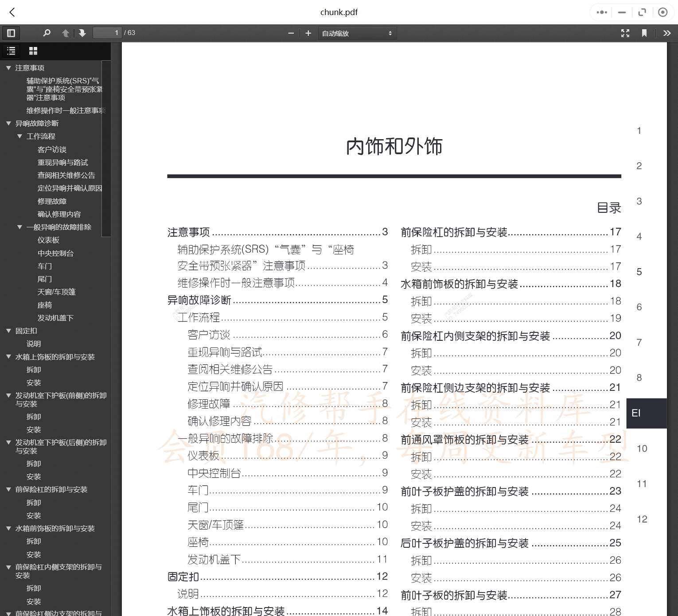Click the bookmark current view icon

point(645,33)
